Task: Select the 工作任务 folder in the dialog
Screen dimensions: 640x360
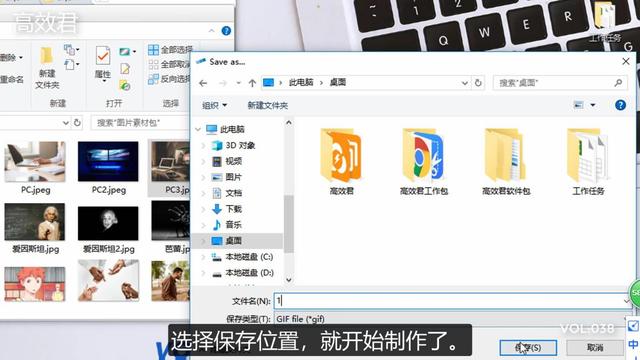Action: (588, 162)
